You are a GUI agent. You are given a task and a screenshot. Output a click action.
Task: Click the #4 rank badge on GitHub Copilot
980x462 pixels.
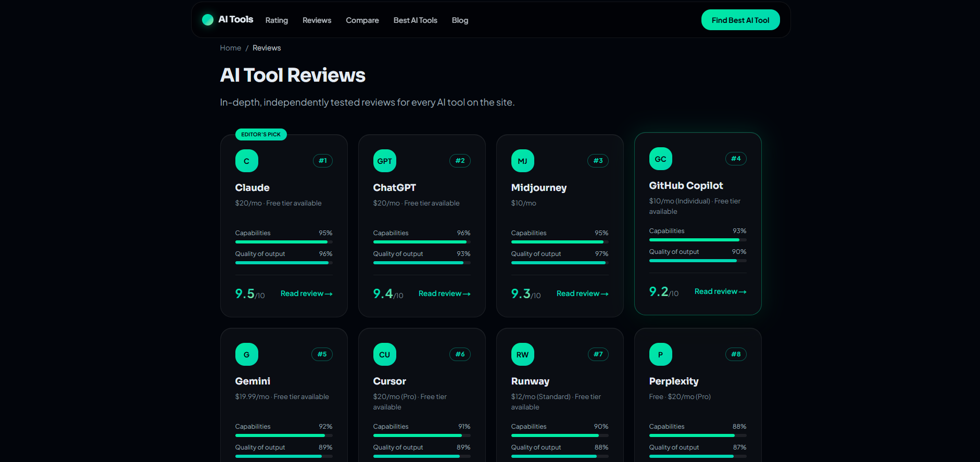tap(736, 159)
